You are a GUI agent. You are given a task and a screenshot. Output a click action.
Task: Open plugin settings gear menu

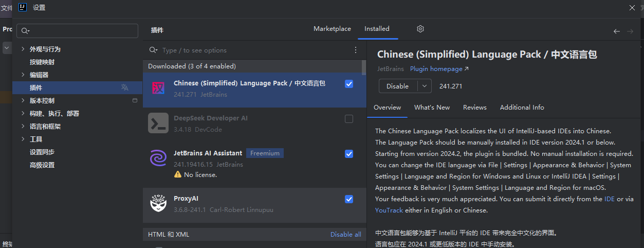pos(420,29)
